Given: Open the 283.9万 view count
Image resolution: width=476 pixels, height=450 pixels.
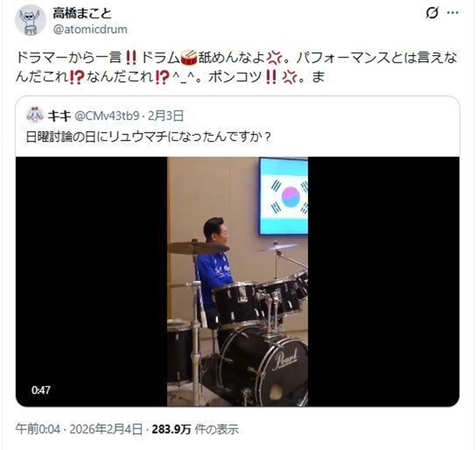Looking at the screenshot, I should point(171,429).
